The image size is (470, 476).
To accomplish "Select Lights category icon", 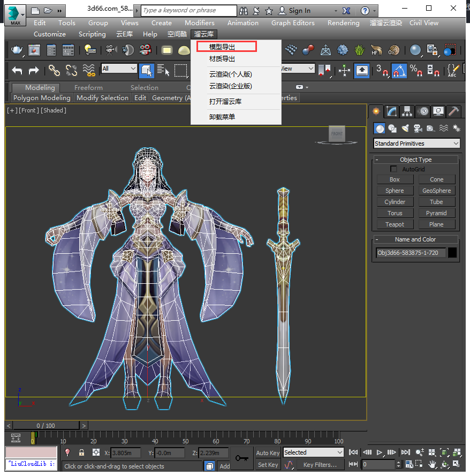I will [x=405, y=129].
